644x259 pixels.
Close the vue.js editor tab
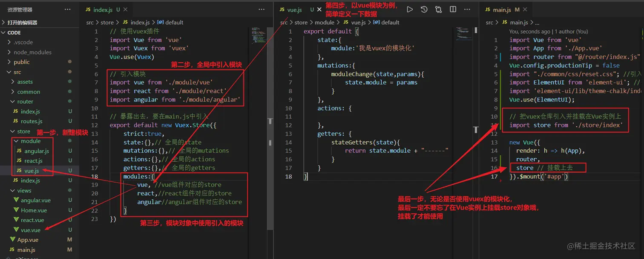pos(319,9)
